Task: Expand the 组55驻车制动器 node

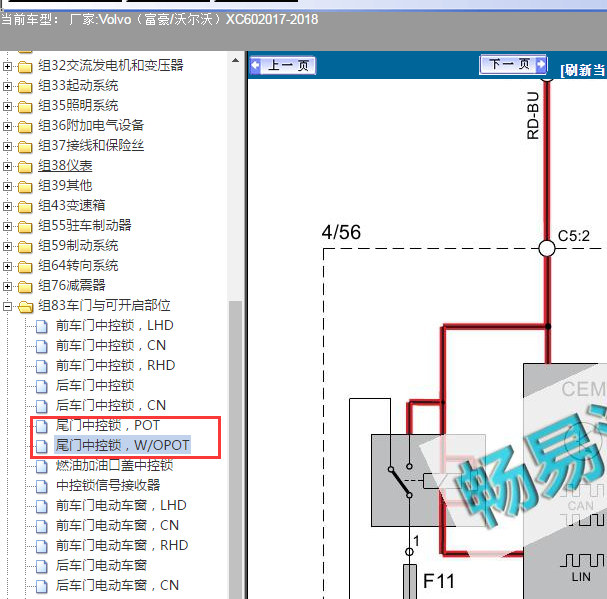Action: (7, 226)
